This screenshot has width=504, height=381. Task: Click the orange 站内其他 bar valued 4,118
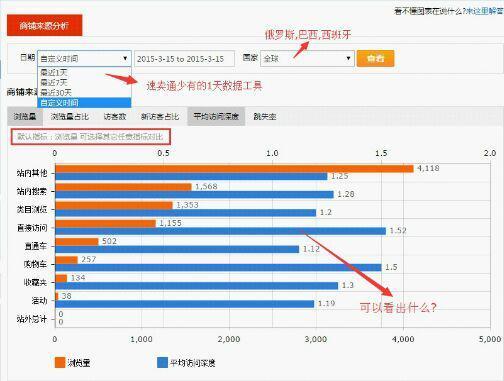pos(234,169)
